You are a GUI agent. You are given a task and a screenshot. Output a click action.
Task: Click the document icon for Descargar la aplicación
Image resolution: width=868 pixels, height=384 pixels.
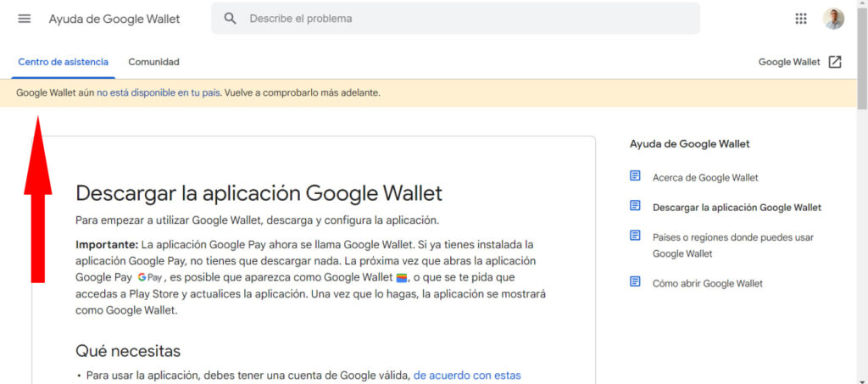coord(635,206)
